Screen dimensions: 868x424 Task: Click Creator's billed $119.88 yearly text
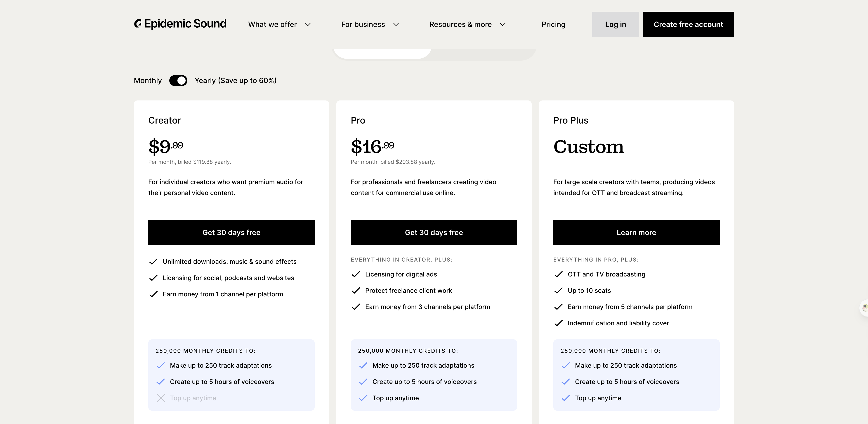190,162
